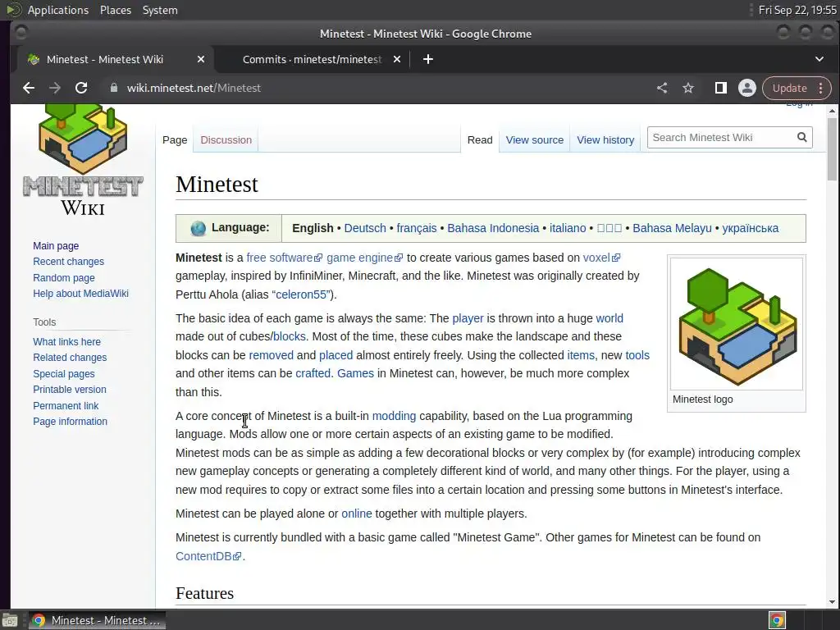Open Help about MediaWiki
The width and height of the screenshot is (840, 630).
(x=80, y=294)
